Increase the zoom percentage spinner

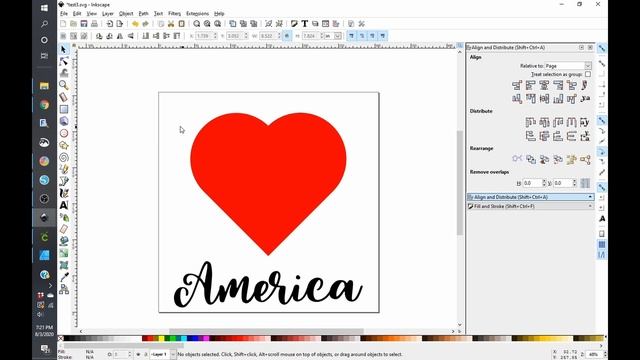point(605,353)
